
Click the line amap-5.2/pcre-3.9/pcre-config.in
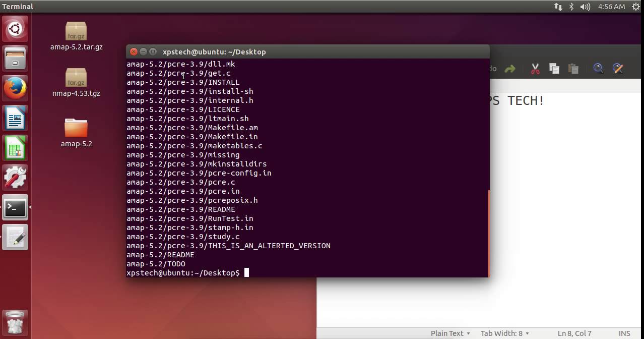coord(199,173)
